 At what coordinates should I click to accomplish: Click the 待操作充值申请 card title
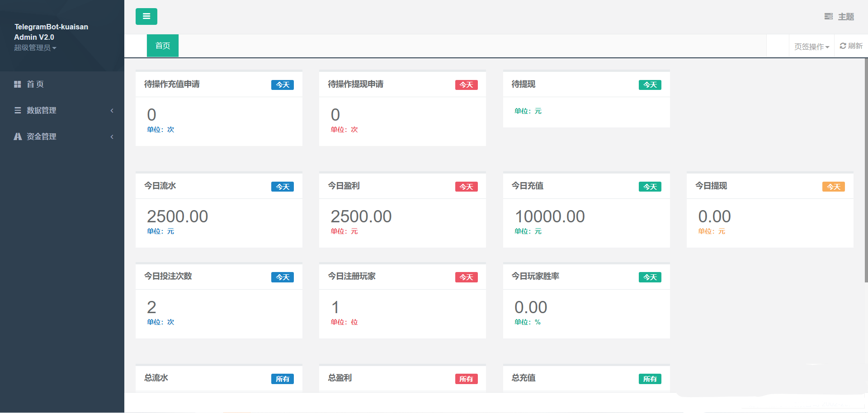[x=172, y=84]
